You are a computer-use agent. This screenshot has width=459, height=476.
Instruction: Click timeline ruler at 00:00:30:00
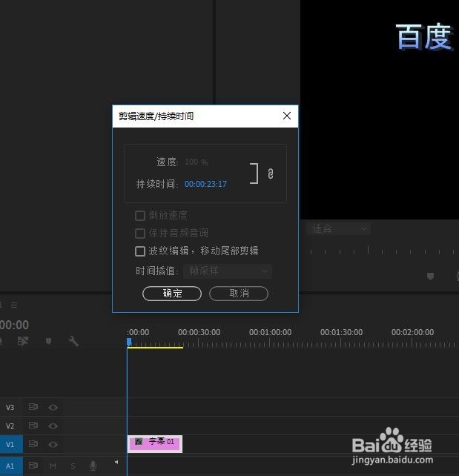coord(199,332)
